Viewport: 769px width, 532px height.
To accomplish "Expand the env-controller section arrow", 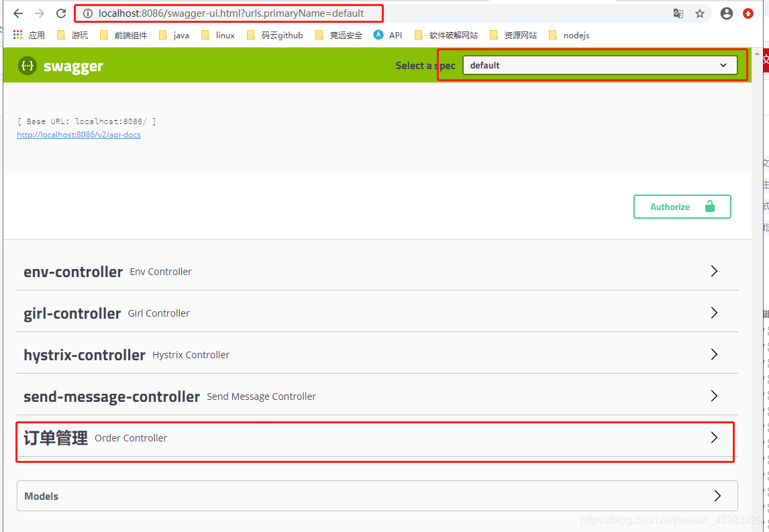I will 714,271.
